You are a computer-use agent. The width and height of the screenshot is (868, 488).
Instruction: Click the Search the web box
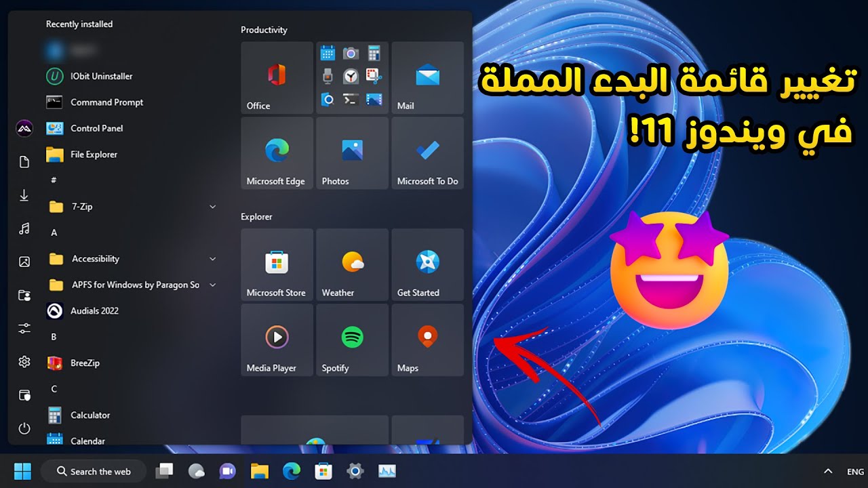click(94, 471)
